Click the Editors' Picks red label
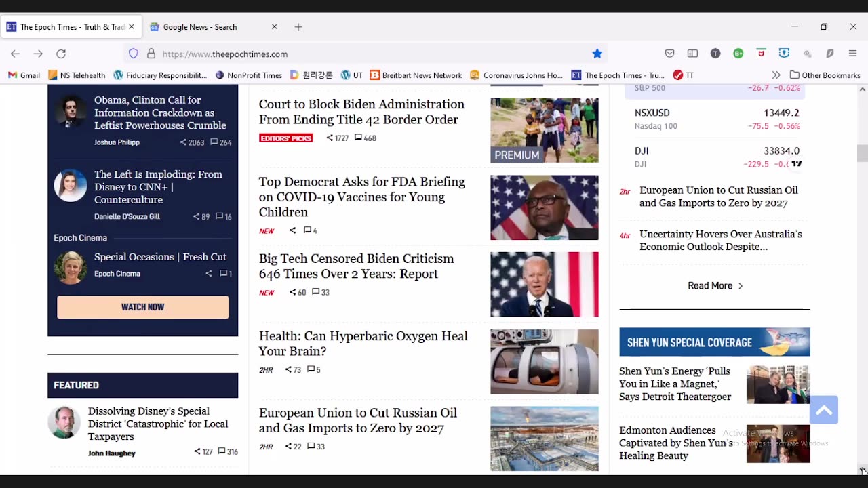This screenshot has width=868, height=488. [x=285, y=138]
